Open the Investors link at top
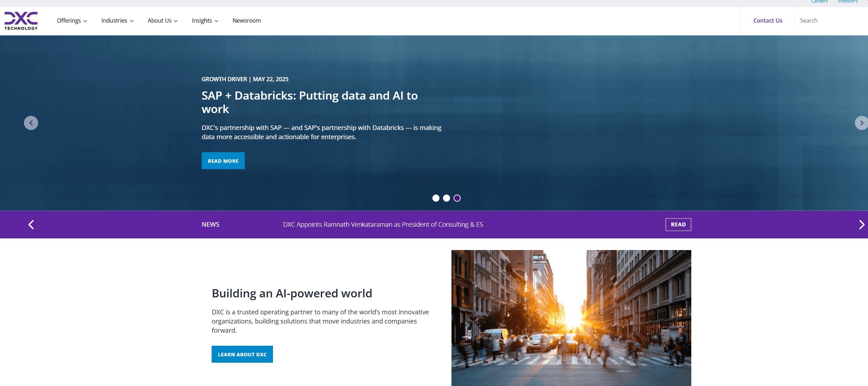This screenshot has width=868, height=386. (848, 1)
